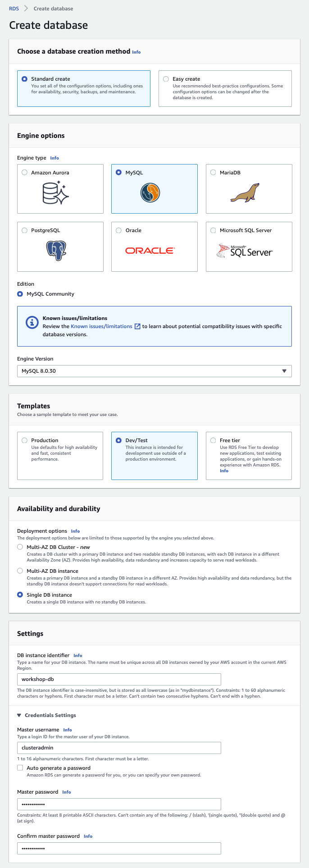The height and width of the screenshot is (868, 309).
Task: Choose the MySQL engine radio button
Action: click(119, 173)
